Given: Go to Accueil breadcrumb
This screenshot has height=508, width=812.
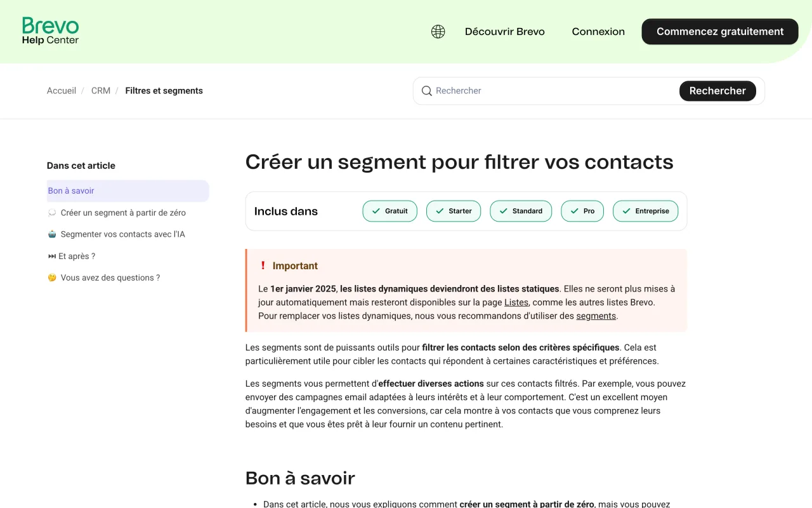Looking at the screenshot, I should click(x=62, y=91).
